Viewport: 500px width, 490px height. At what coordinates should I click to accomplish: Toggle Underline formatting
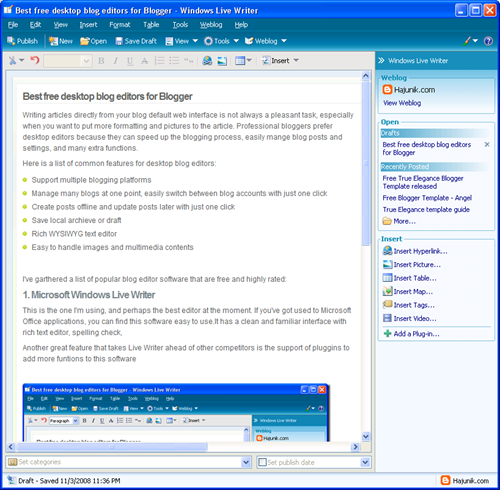click(x=130, y=61)
